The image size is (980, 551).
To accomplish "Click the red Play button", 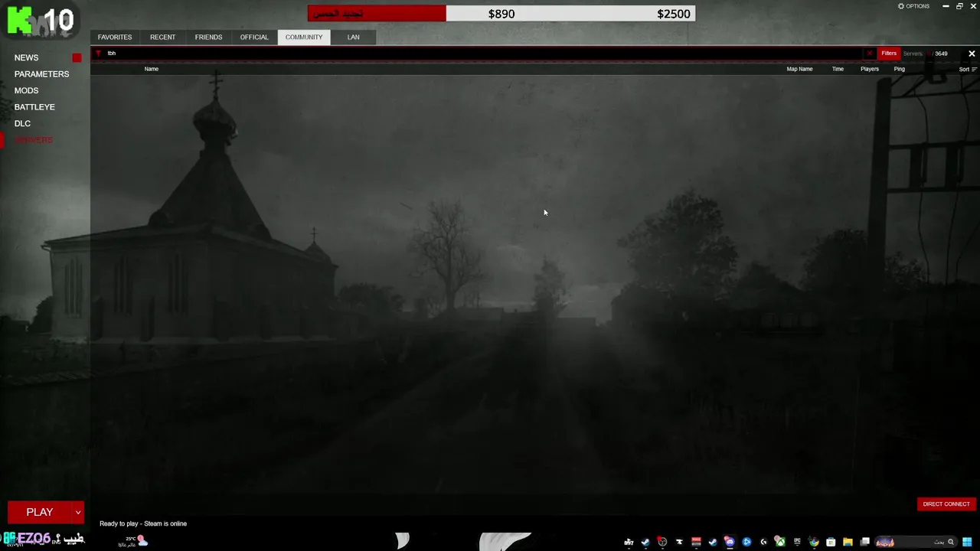I will coord(40,512).
